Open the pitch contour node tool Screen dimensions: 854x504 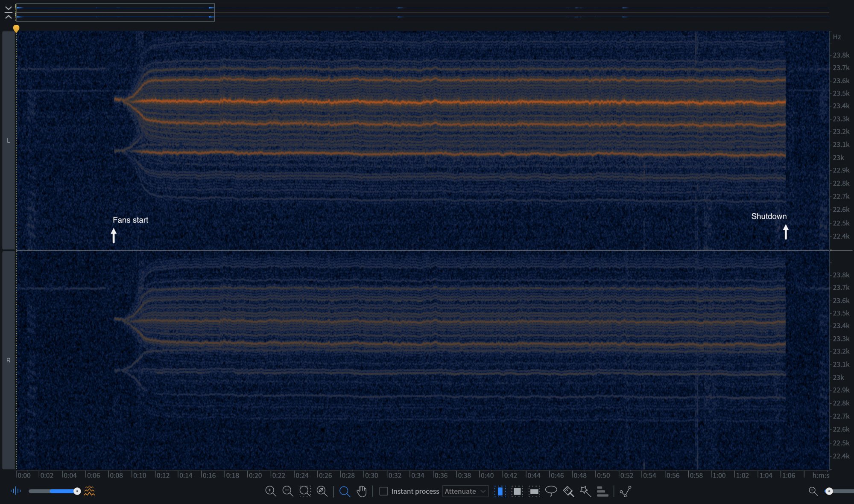click(626, 491)
